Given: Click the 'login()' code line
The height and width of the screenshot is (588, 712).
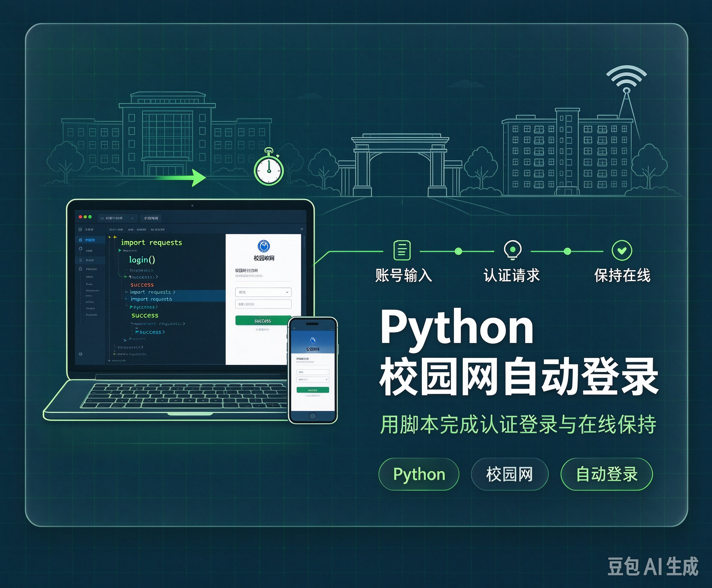Looking at the screenshot, I should tap(142, 260).
